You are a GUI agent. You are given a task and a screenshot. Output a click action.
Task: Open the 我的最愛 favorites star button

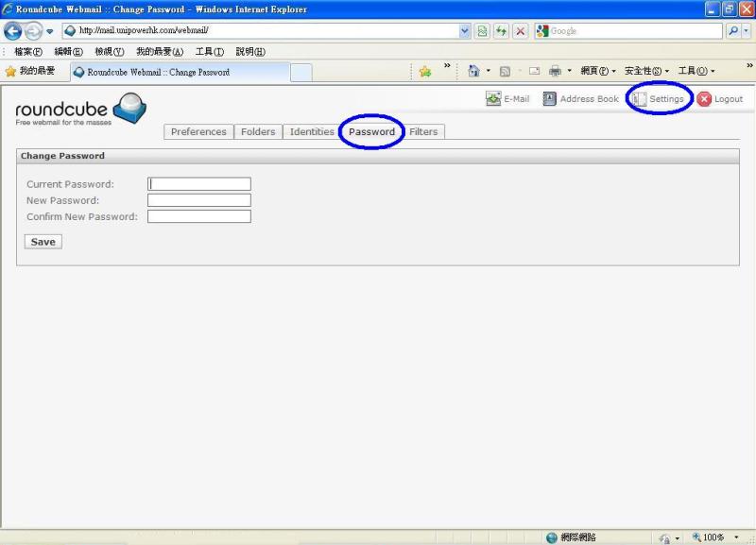(30, 72)
